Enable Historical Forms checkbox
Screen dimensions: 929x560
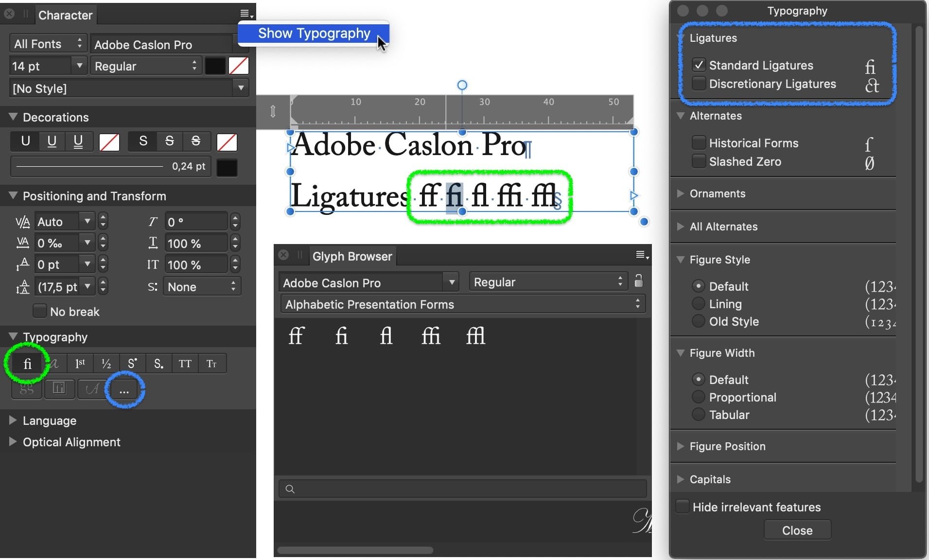(699, 142)
